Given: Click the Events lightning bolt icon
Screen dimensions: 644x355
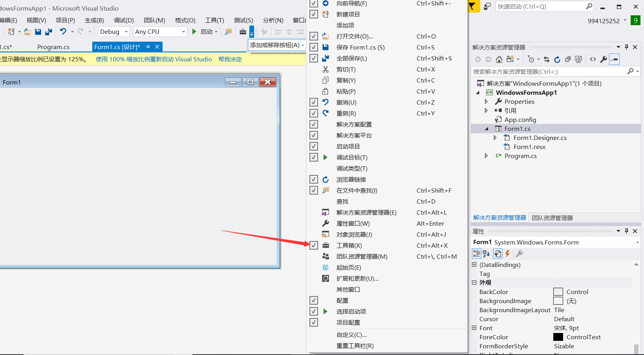Looking at the screenshot, I should (508, 254).
